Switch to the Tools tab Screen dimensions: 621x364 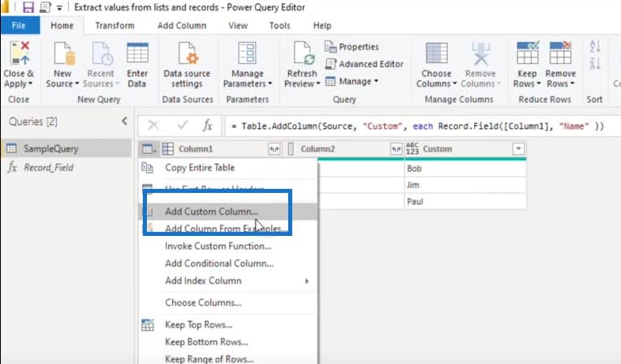click(x=280, y=26)
